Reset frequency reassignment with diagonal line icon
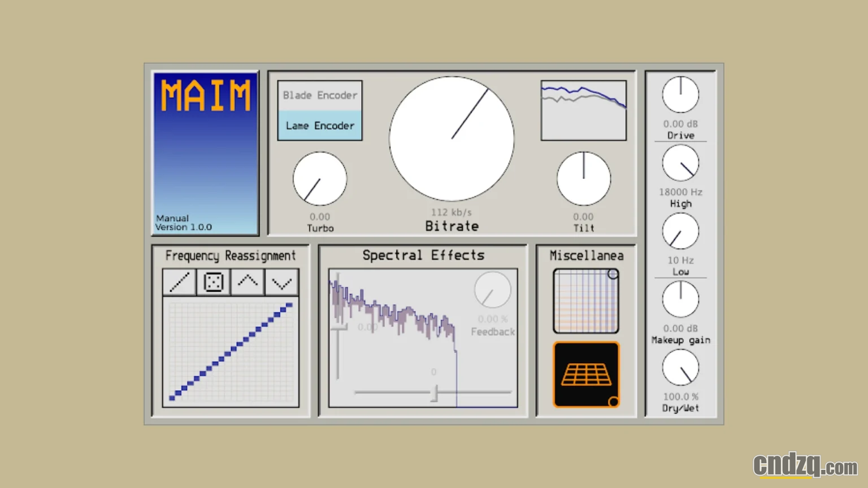The image size is (868, 488). (x=180, y=282)
